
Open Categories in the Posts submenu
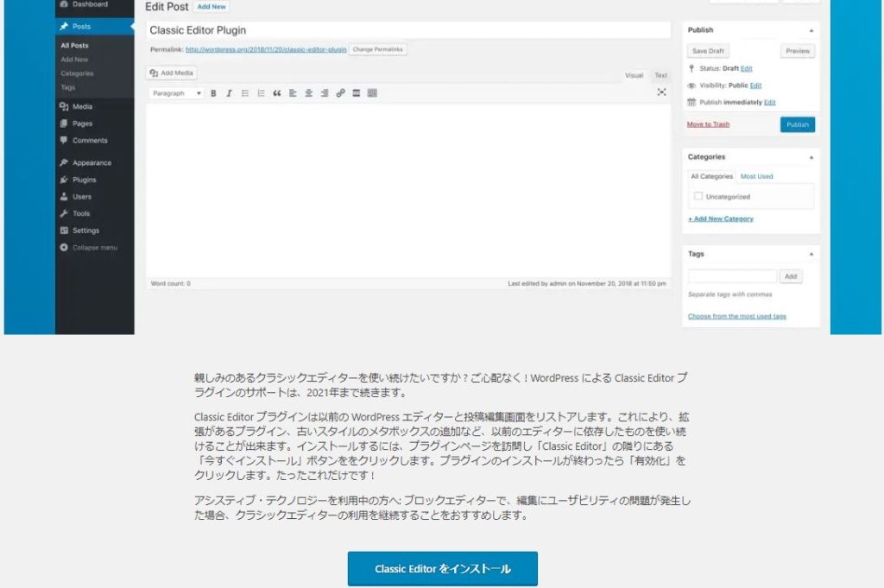click(x=77, y=74)
